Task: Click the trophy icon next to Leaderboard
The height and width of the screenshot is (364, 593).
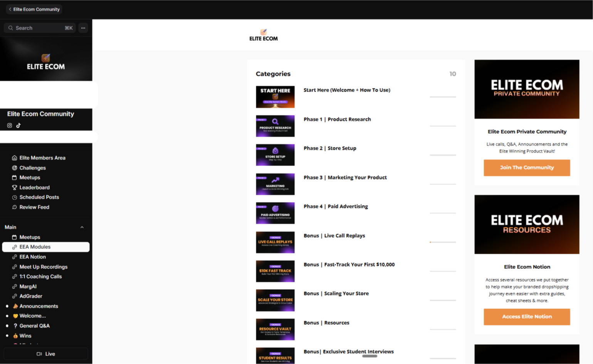Action: (15, 188)
